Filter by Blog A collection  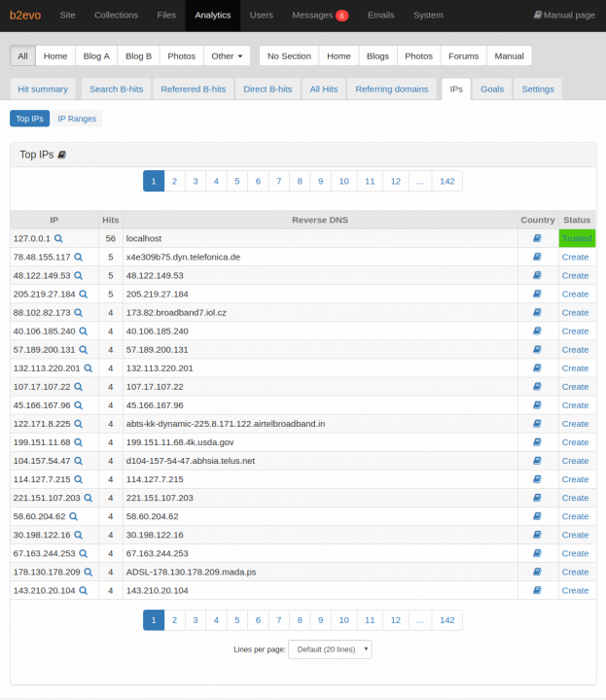[x=96, y=55]
